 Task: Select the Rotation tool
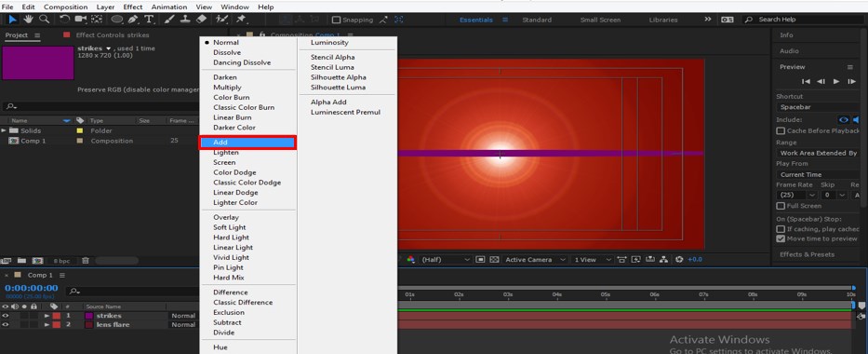pyautogui.click(x=65, y=20)
